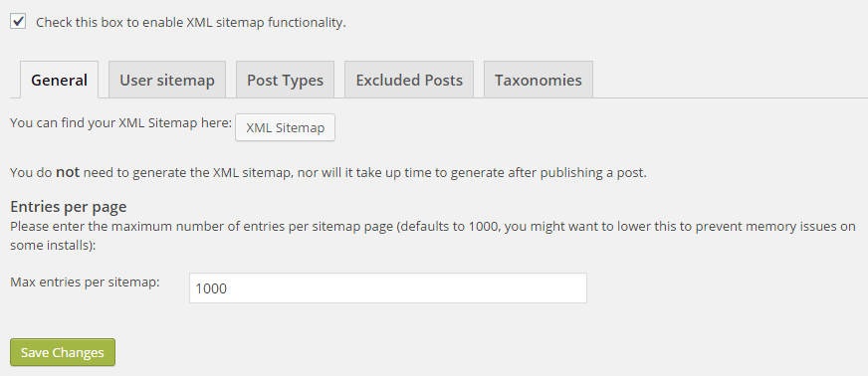Switch to the User sitemap tab
The width and height of the screenshot is (868, 376).
point(167,81)
